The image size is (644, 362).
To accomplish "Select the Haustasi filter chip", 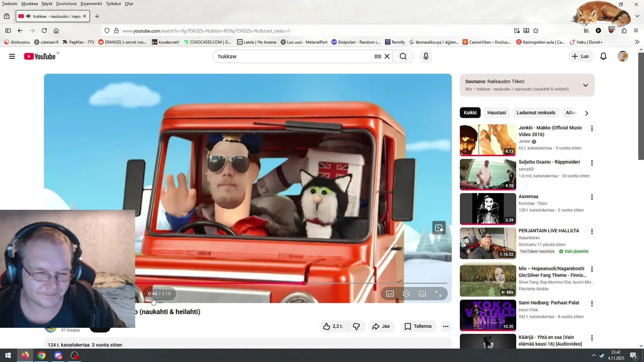I will coord(497,113).
